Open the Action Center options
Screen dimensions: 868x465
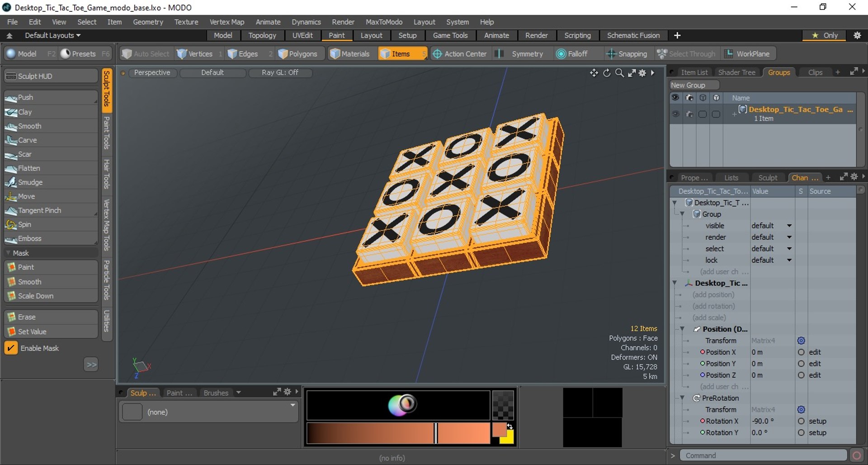coord(460,53)
